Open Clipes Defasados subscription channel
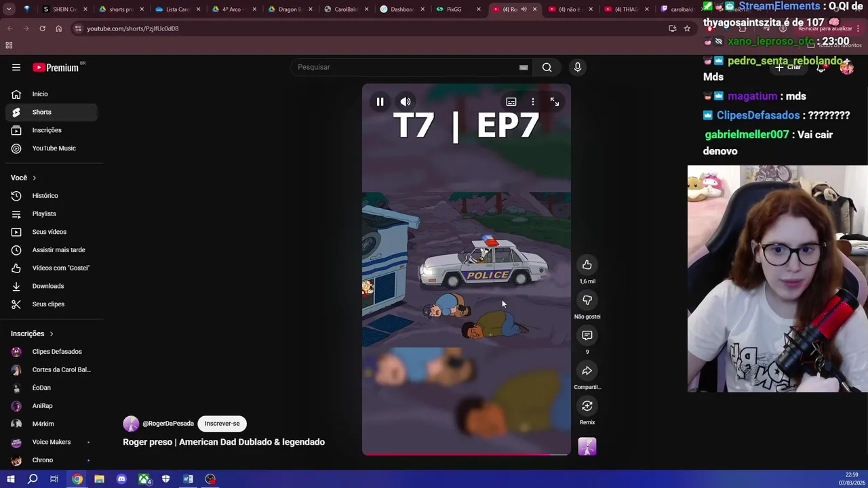868x488 pixels. coord(52,352)
